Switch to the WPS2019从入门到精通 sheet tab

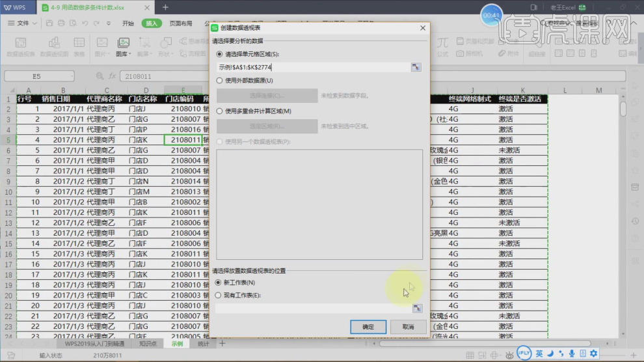coord(95,344)
